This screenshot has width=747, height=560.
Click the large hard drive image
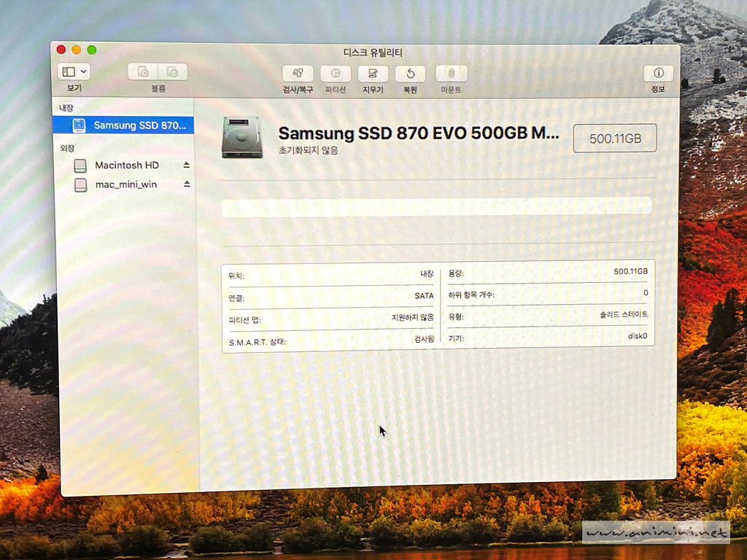tap(242, 138)
